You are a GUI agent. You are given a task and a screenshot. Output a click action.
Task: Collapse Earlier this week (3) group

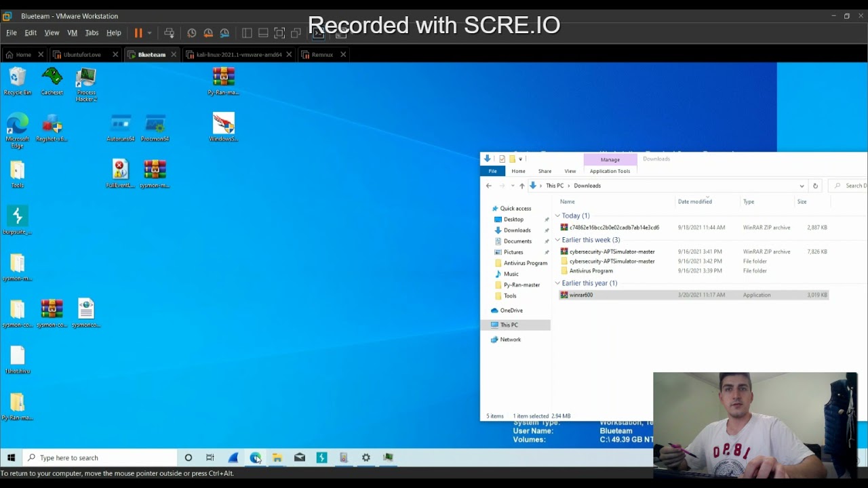coord(557,240)
